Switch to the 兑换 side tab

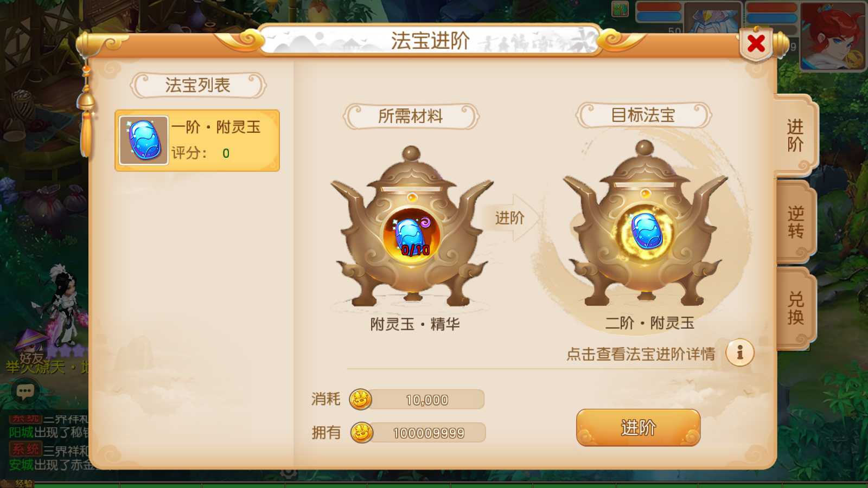point(795,308)
